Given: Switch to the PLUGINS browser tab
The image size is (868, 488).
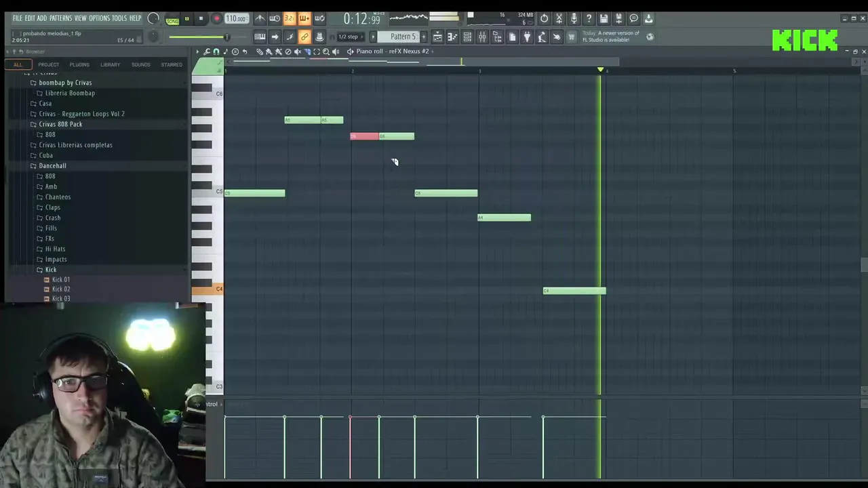Looking at the screenshot, I should pyautogui.click(x=79, y=65).
